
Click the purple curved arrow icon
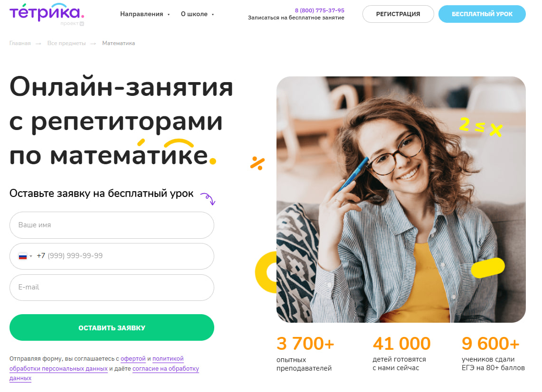tap(208, 198)
